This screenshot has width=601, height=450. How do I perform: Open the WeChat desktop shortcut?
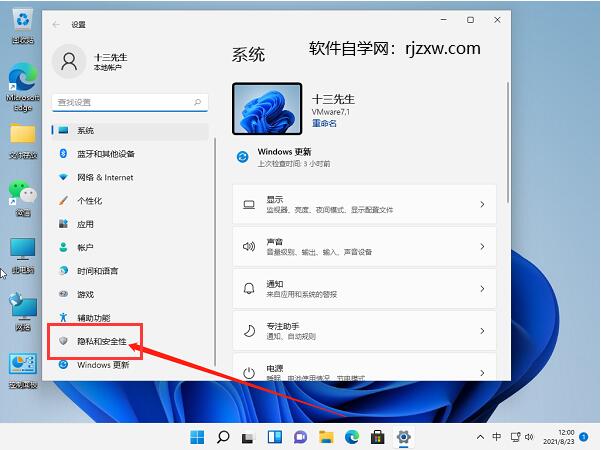[23, 198]
